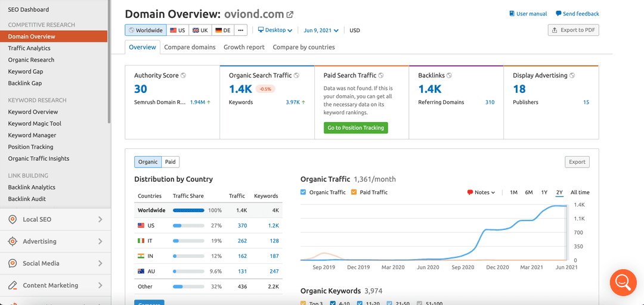Click the Local SEO pin icon
The image size is (644, 305).
[x=13, y=220]
